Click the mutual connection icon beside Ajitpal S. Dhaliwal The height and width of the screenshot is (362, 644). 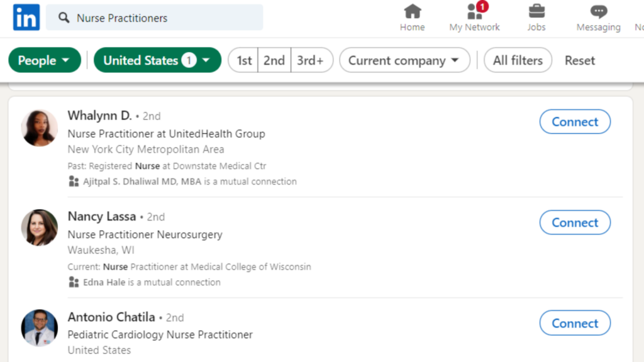point(74,182)
